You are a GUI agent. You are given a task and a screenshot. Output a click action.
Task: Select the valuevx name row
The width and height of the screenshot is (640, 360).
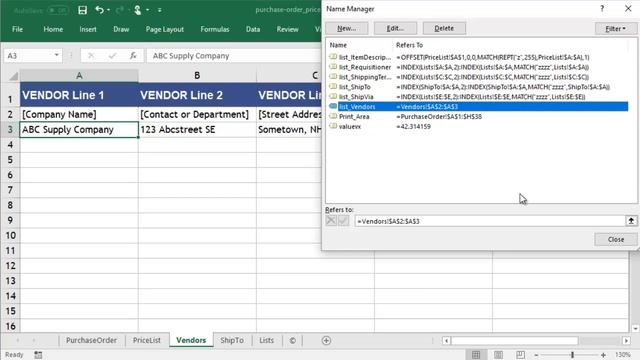tap(478, 127)
